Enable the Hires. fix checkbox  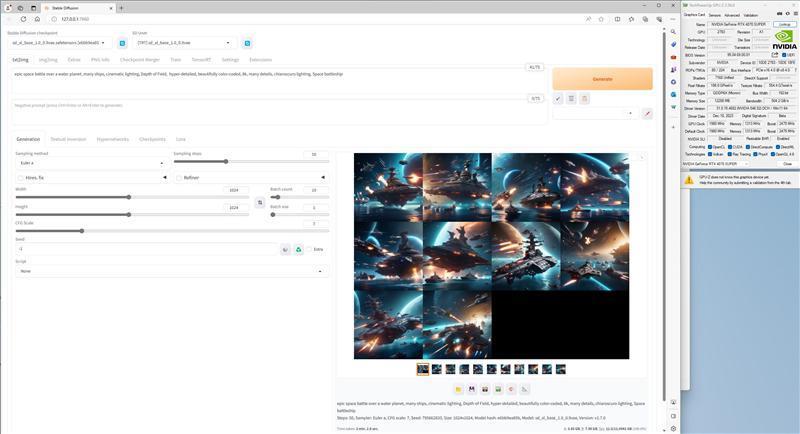(20, 178)
